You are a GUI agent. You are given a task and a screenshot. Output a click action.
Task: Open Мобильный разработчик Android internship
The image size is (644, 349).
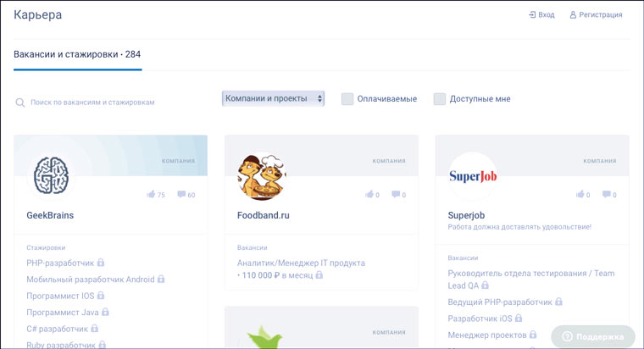point(91,280)
